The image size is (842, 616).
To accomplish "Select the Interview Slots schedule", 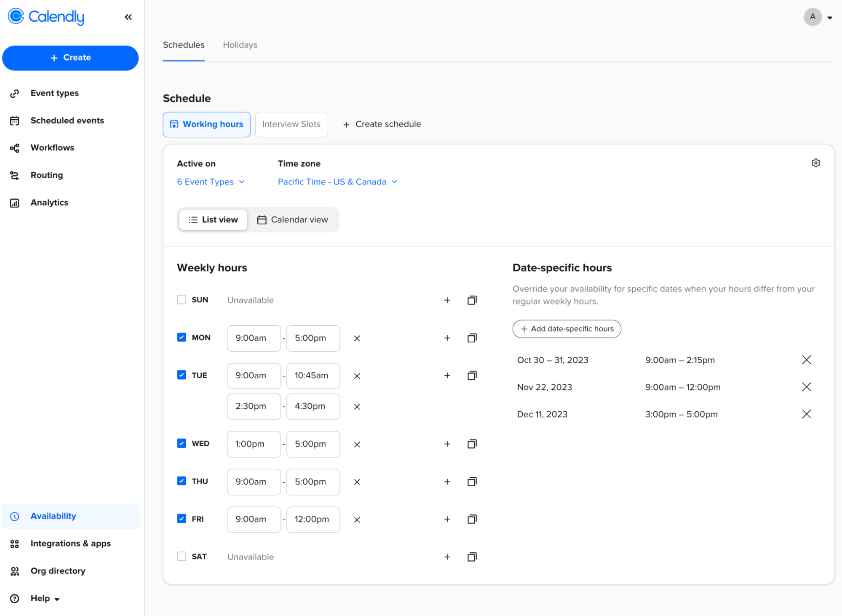I will pos(291,124).
